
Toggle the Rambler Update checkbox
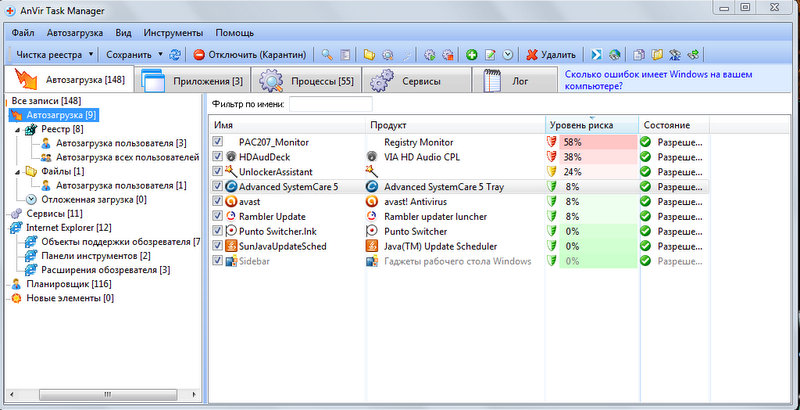tap(218, 216)
